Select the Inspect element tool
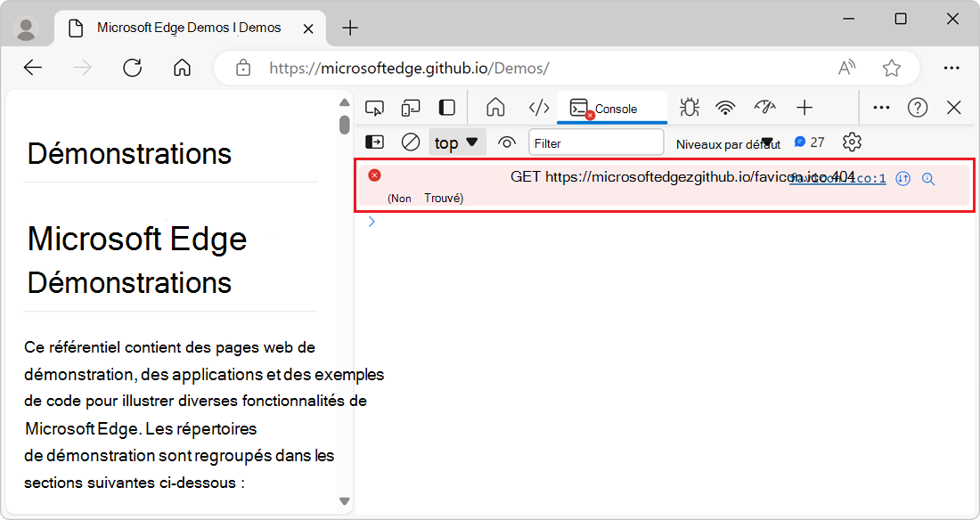 point(374,107)
